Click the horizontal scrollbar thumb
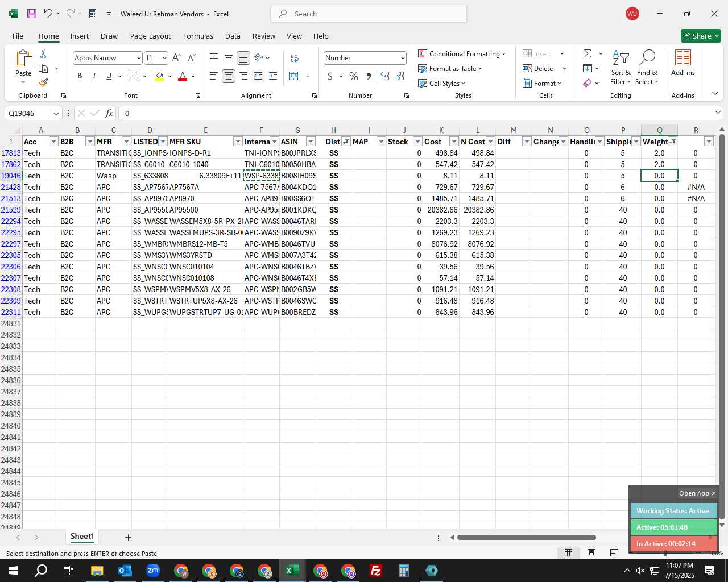The width and height of the screenshot is (728, 582). 526,537
